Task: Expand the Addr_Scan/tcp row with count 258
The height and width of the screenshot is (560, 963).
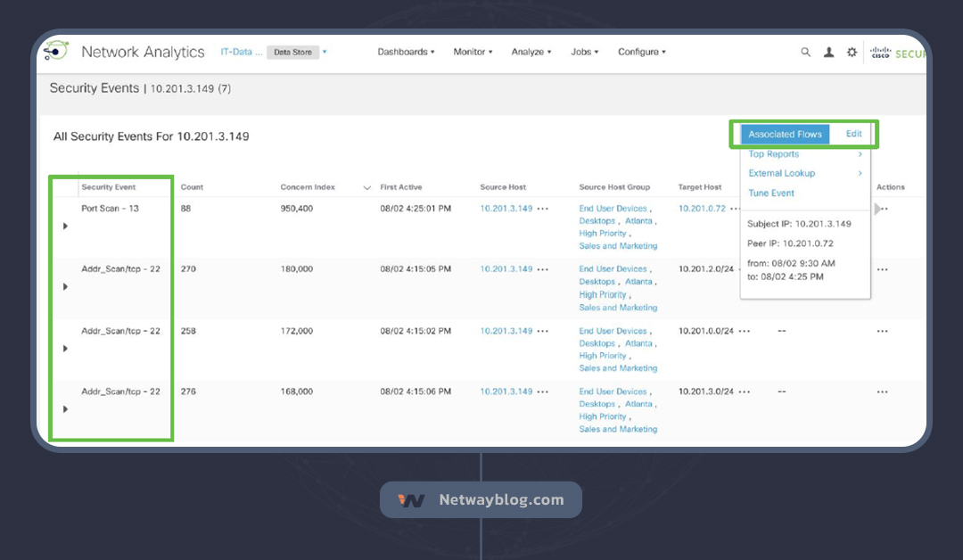Action: 65,349
